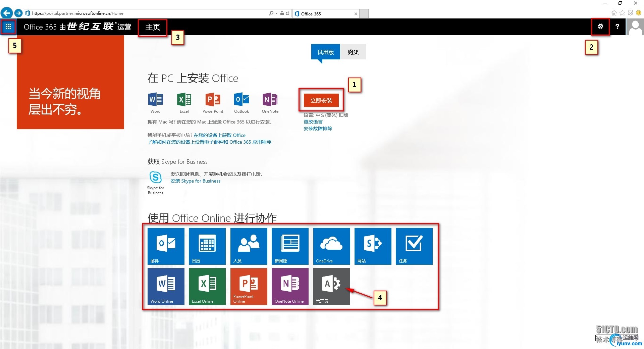Viewport: 644px width, 349px height.
Task: Open the 网站 sites tile
Action: click(373, 246)
